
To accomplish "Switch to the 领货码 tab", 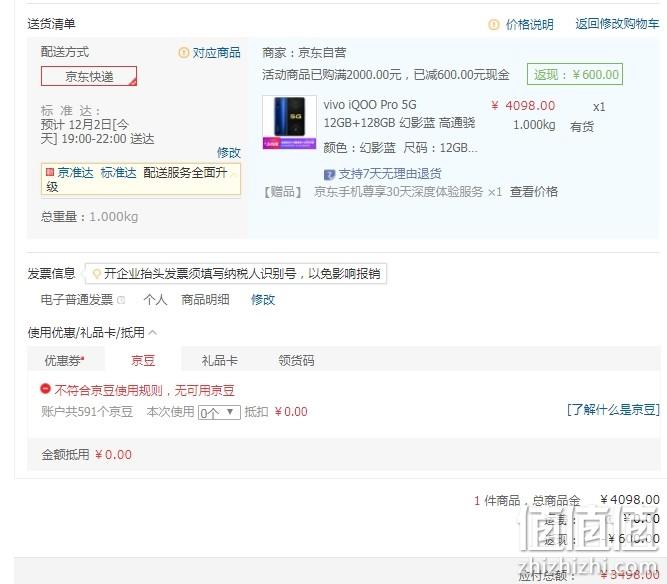I will (x=296, y=361).
